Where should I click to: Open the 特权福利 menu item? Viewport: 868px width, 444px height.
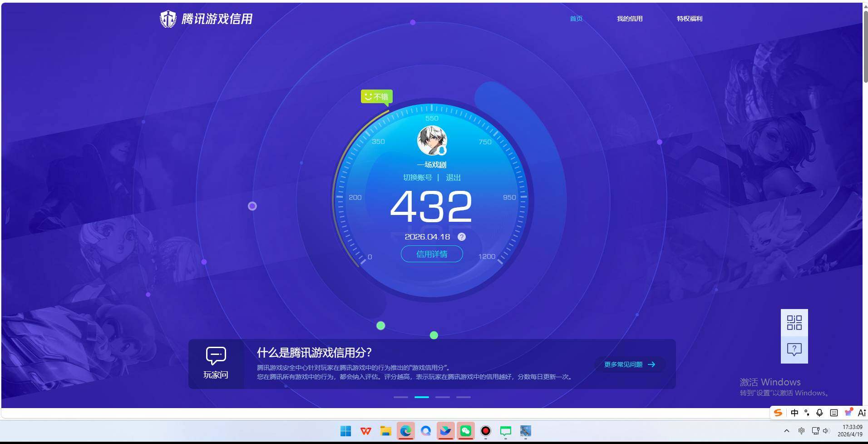689,19
